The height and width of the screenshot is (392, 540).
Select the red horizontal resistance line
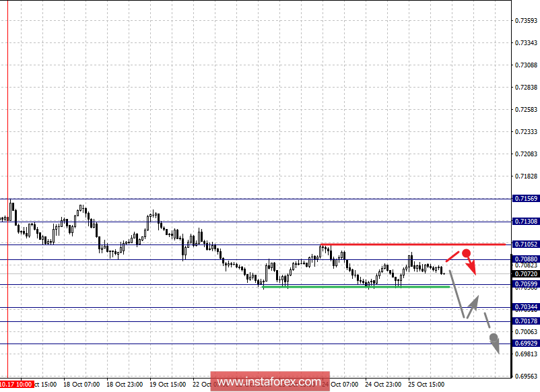pyautogui.click(x=412, y=244)
